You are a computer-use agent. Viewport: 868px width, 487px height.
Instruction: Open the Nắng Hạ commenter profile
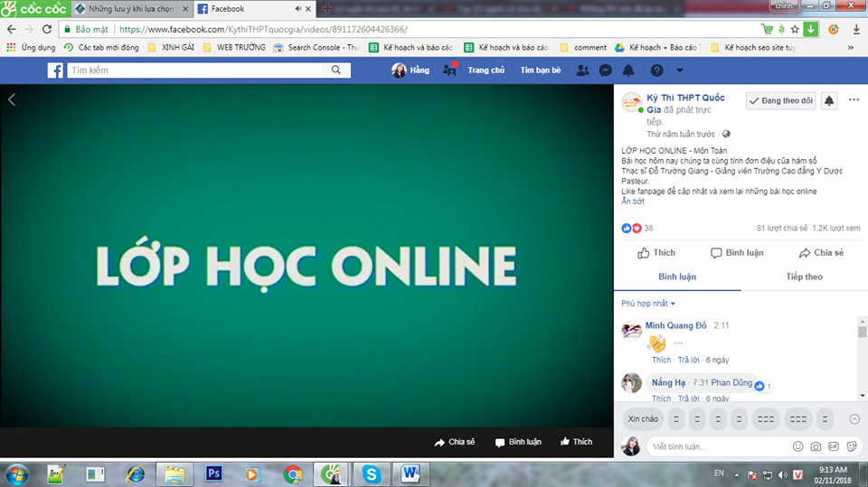pyautogui.click(x=668, y=382)
